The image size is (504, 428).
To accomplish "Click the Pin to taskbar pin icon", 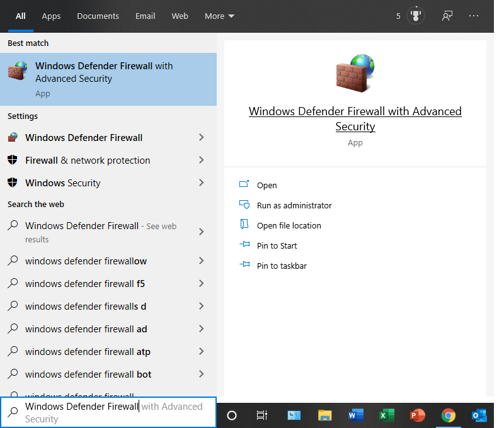I will [244, 264].
